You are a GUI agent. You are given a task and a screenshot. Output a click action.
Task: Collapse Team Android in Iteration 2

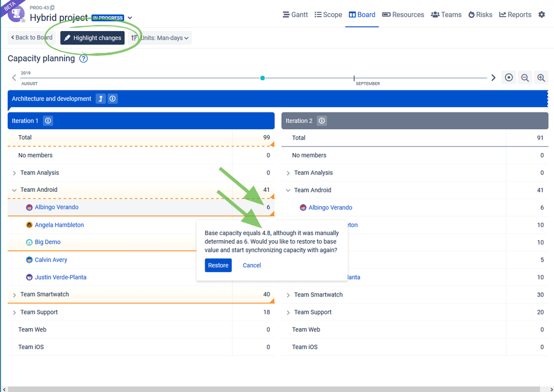pos(288,190)
